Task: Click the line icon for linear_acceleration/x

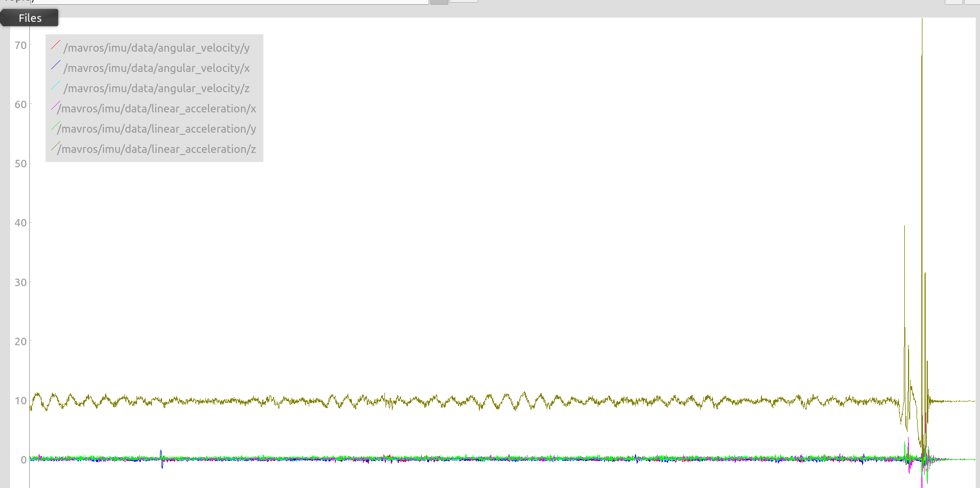Action: click(54, 105)
